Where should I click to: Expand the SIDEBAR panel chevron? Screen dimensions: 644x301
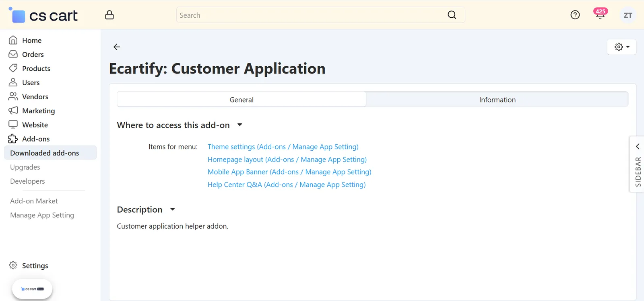(638, 146)
